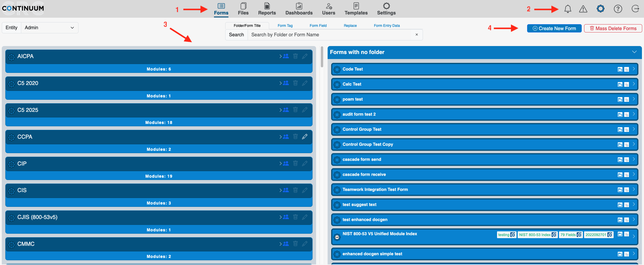Expand the poam test form chevron
The image size is (644, 265).
(x=634, y=99)
